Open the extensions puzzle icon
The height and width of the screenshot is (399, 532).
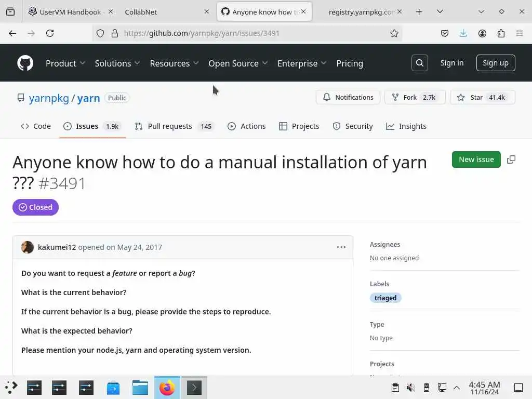click(501, 33)
